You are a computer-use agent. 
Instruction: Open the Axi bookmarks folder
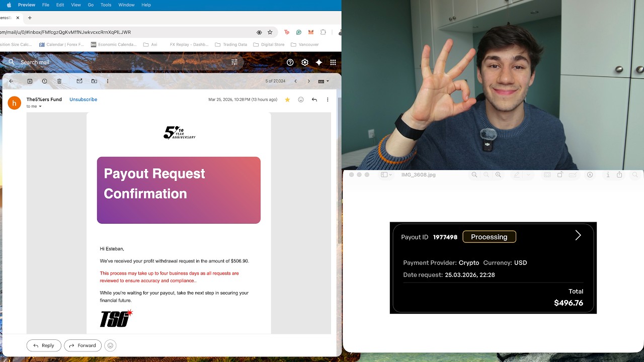[150, 44]
